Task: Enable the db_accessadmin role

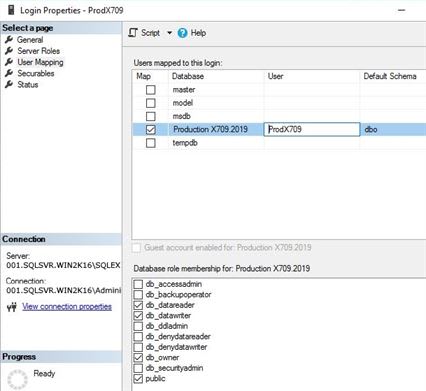Action: [138, 284]
